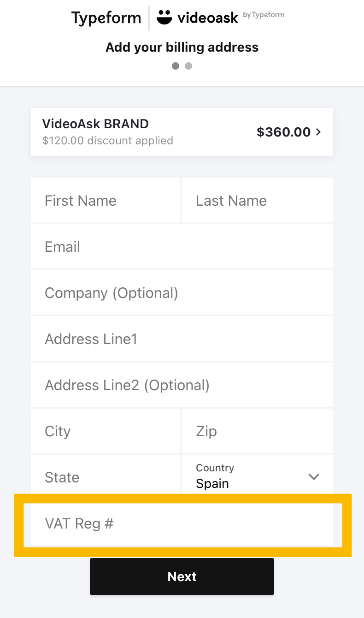Click the Address Line1 input

(182, 339)
